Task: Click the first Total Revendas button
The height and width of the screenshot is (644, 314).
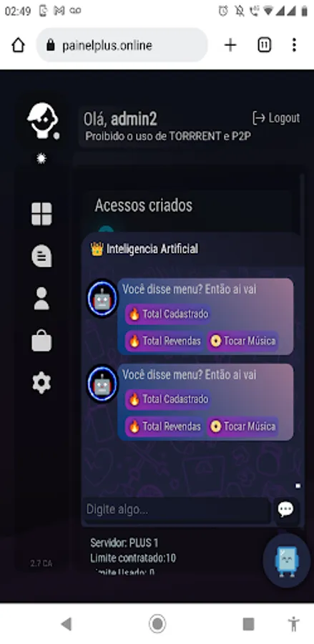Action: click(x=165, y=341)
